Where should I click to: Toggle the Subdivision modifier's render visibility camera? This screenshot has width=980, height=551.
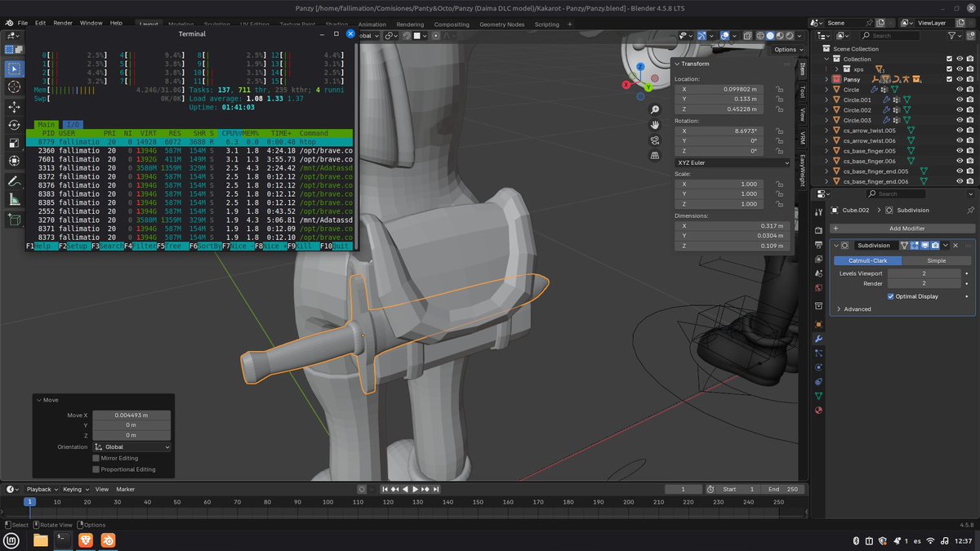(935, 246)
